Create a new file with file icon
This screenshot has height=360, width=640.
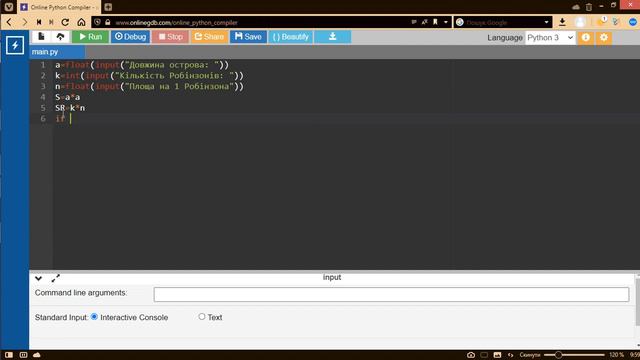(41, 37)
